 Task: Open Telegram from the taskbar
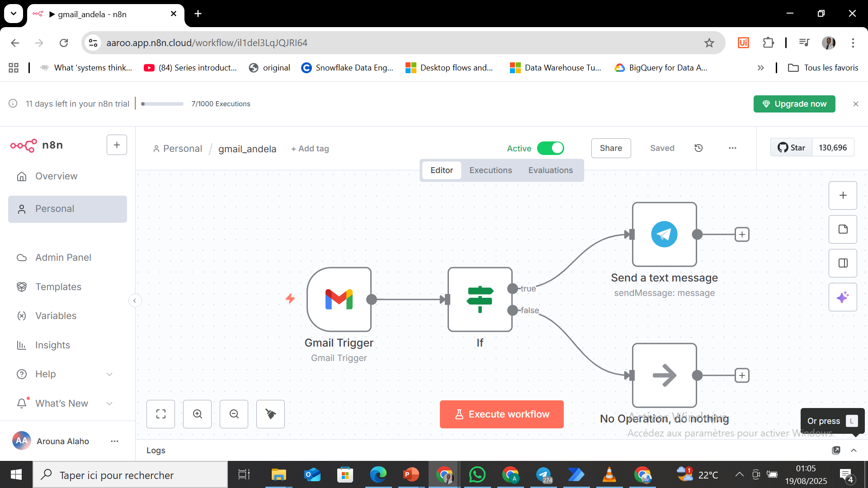click(543, 474)
